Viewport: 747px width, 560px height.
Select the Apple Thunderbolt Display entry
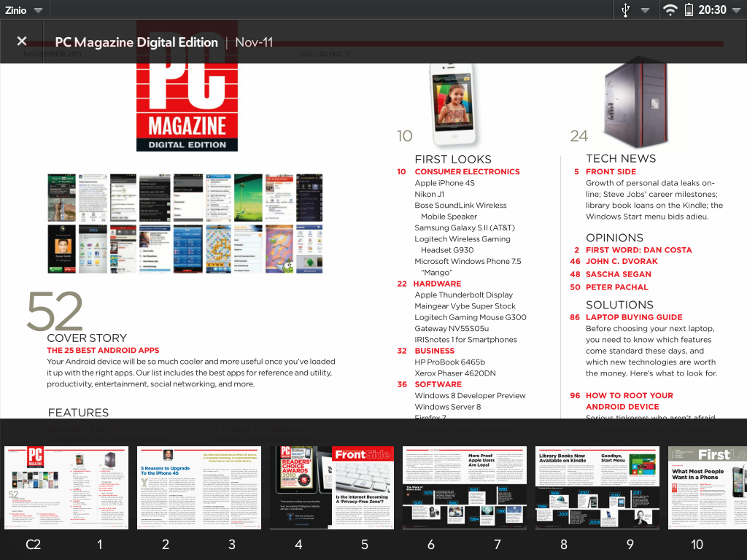tap(463, 295)
